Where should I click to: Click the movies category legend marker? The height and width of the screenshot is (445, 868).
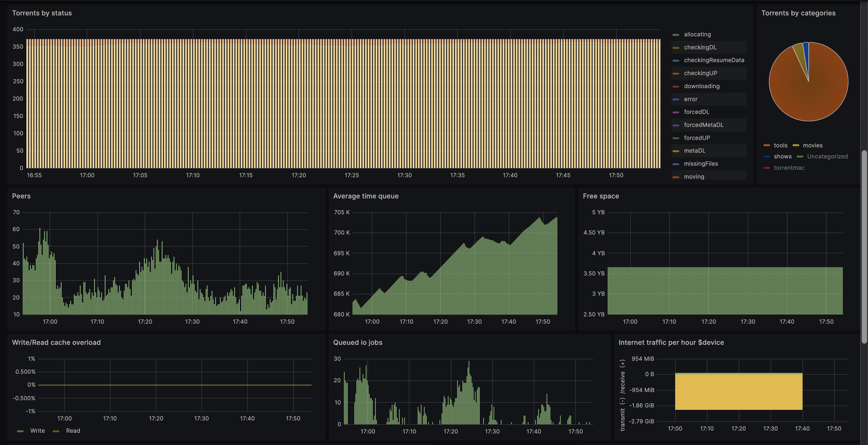point(796,145)
